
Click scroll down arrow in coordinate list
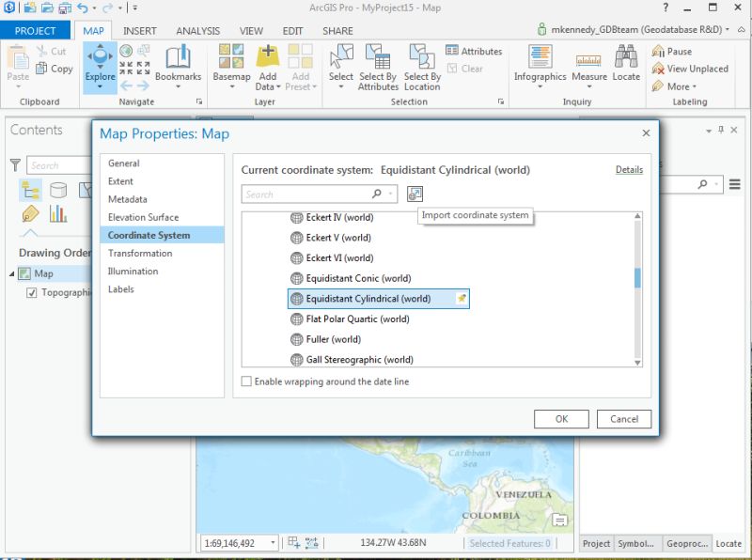click(x=637, y=363)
